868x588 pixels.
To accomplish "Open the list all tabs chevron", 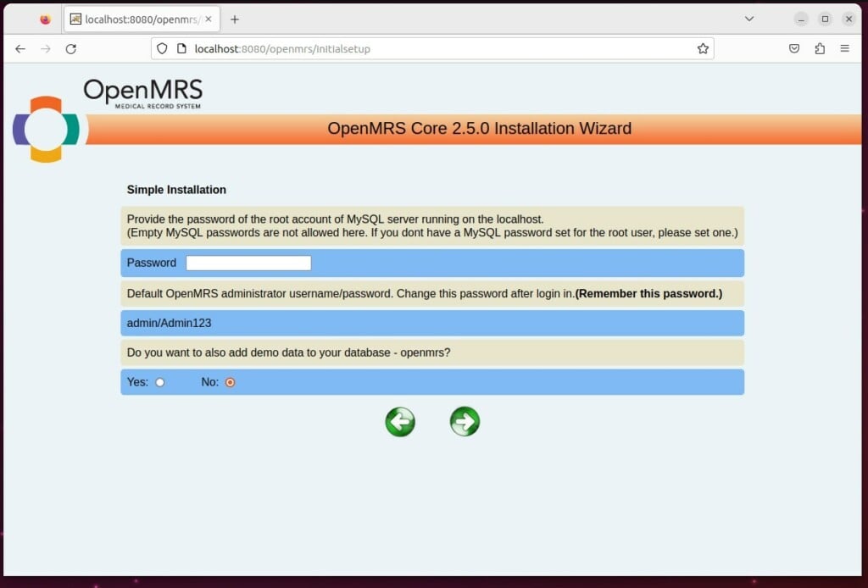I will [748, 18].
